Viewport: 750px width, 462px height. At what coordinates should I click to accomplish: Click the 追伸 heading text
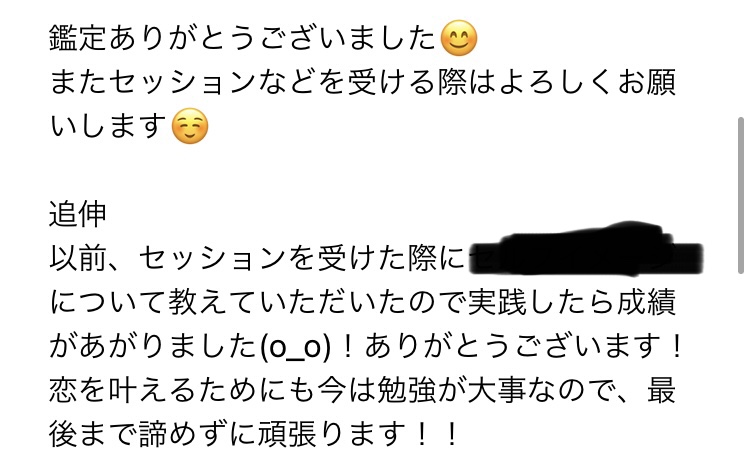point(77,214)
